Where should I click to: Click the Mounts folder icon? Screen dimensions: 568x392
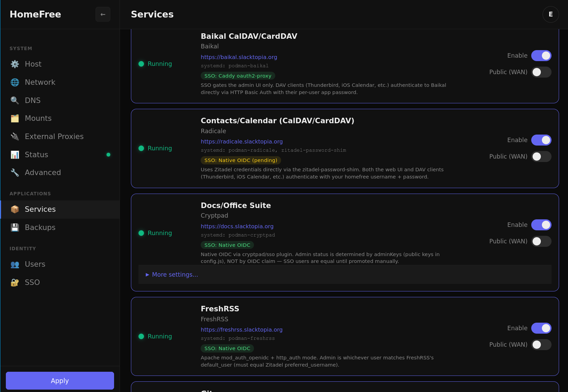coord(15,118)
